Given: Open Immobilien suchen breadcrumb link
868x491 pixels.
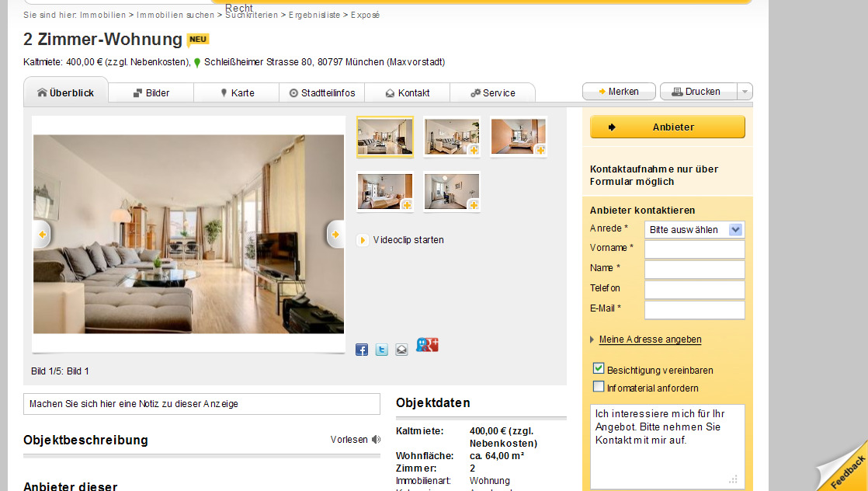Looking at the screenshot, I should tap(175, 15).
